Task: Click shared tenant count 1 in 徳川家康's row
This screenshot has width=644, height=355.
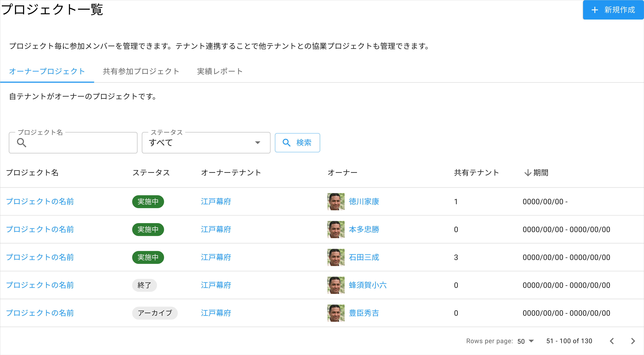Action: point(456,202)
